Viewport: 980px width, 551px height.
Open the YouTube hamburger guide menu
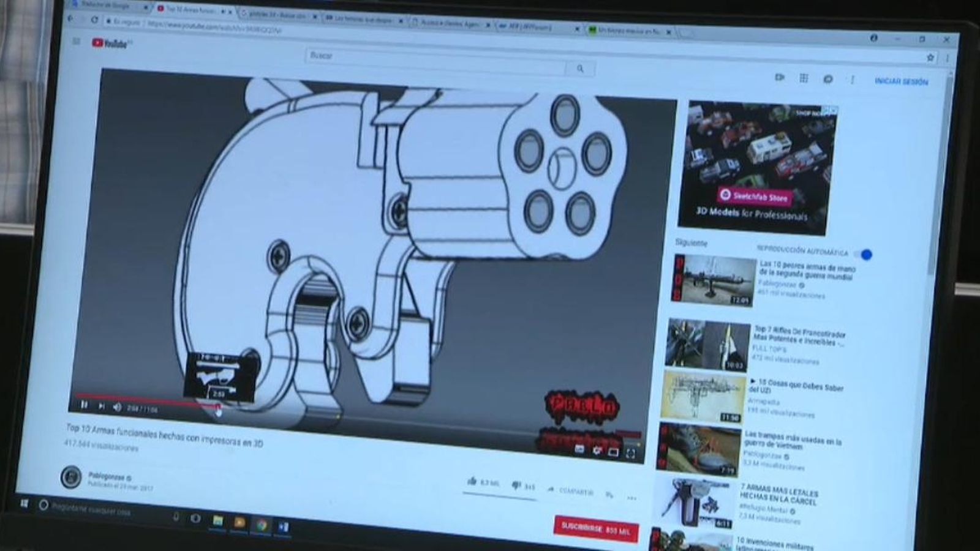(x=77, y=42)
